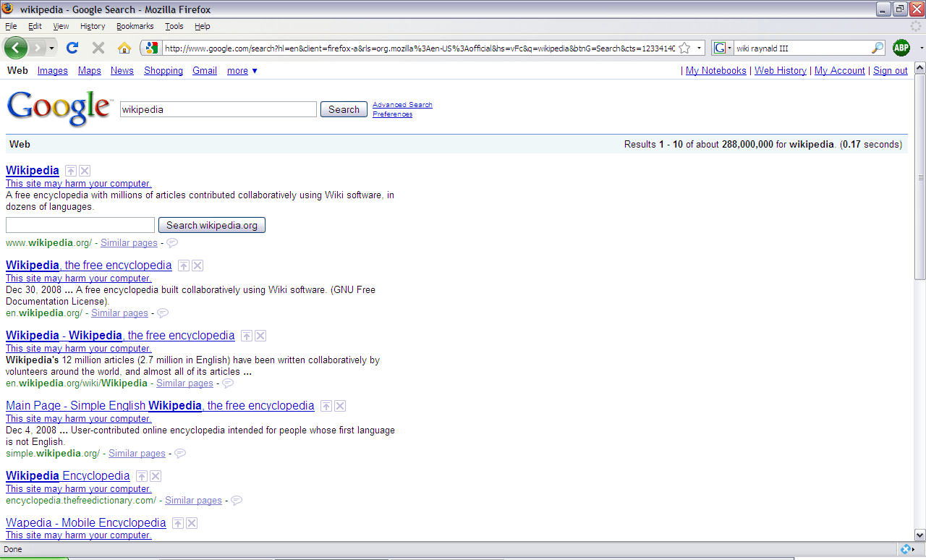Remove the Simple English Wikipedia result X icon

[x=340, y=406]
